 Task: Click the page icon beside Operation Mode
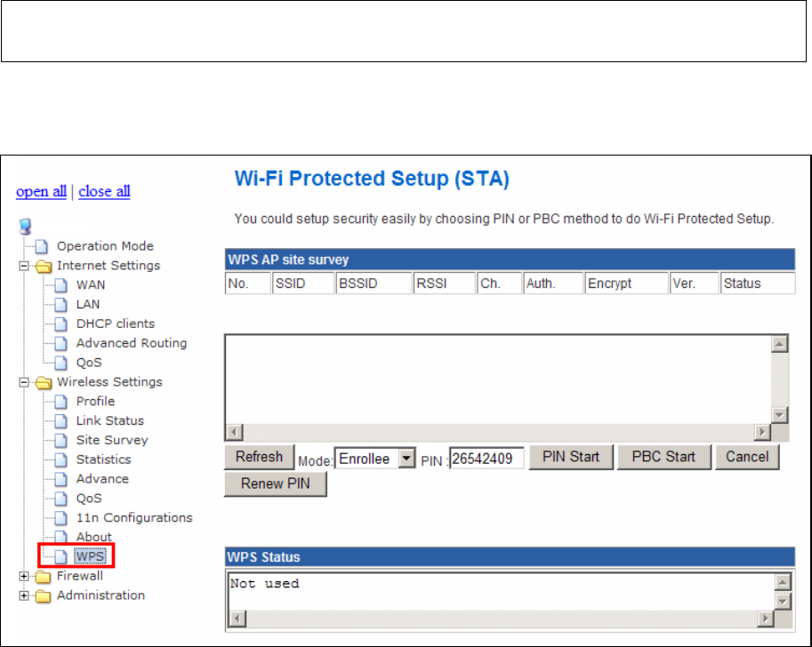(42, 246)
